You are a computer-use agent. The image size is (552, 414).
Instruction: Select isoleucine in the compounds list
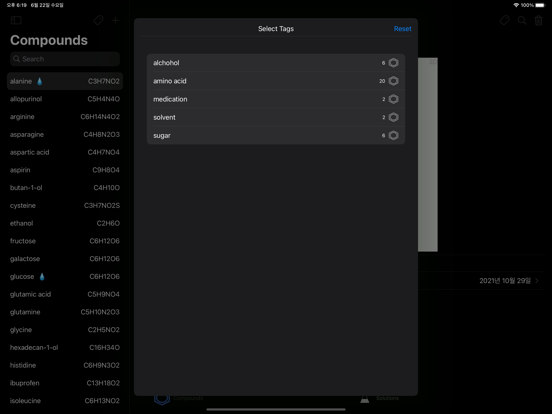click(65, 401)
